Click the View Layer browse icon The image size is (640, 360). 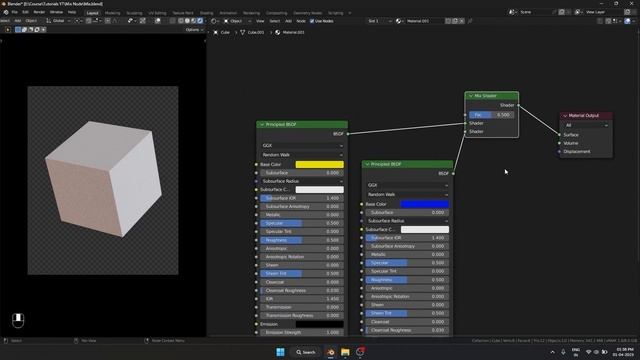[578, 12]
